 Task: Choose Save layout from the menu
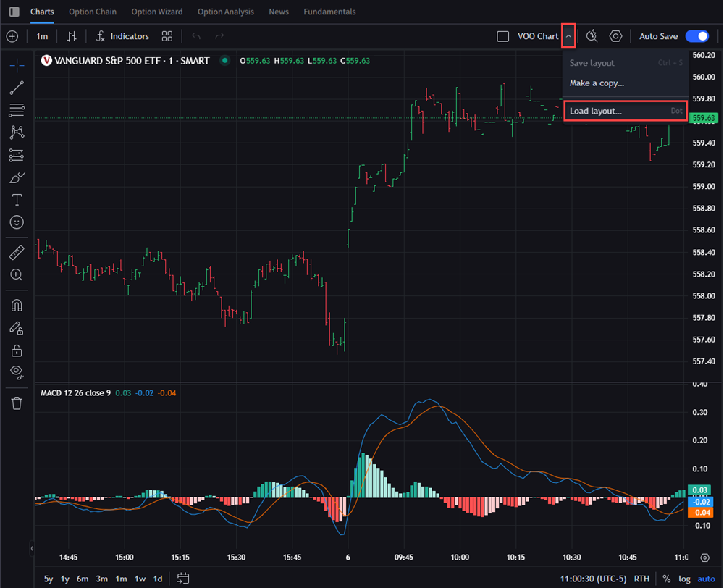point(626,63)
